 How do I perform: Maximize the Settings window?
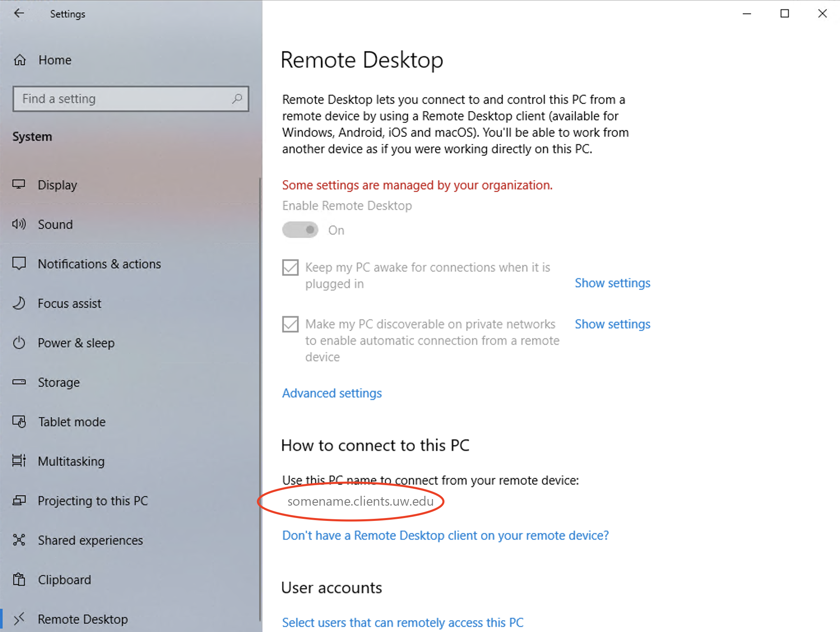[x=785, y=14]
